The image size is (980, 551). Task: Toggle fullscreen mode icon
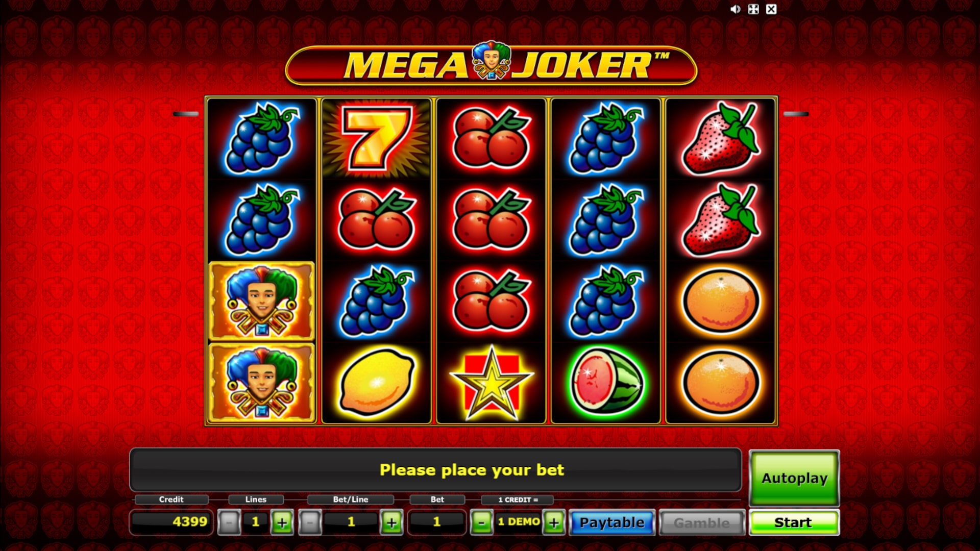753,9
